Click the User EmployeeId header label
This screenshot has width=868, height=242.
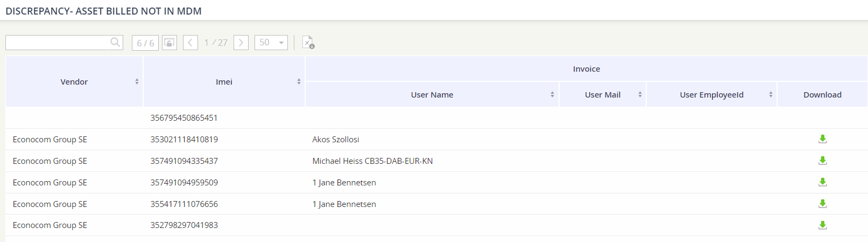[x=711, y=95]
